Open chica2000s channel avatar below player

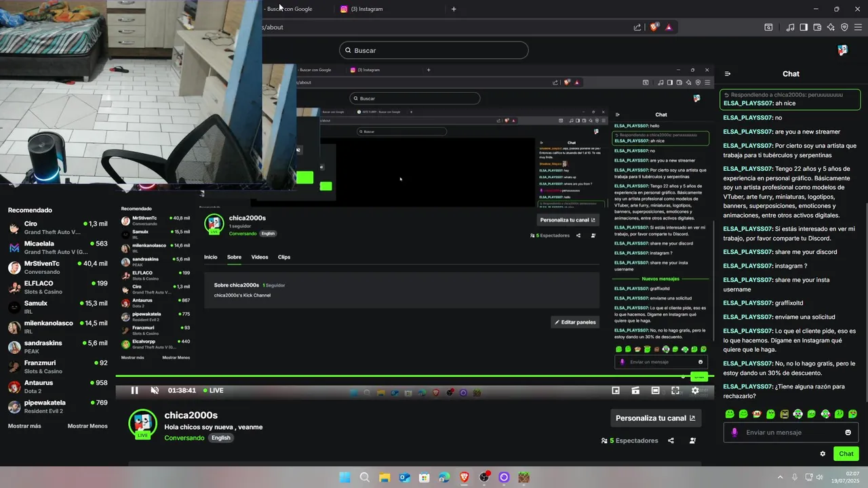(142, 424)
